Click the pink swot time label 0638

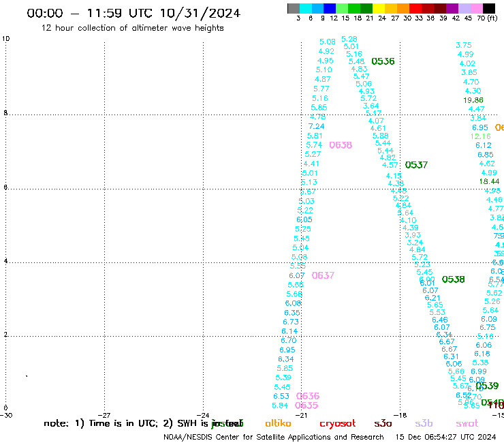(341, 145)
